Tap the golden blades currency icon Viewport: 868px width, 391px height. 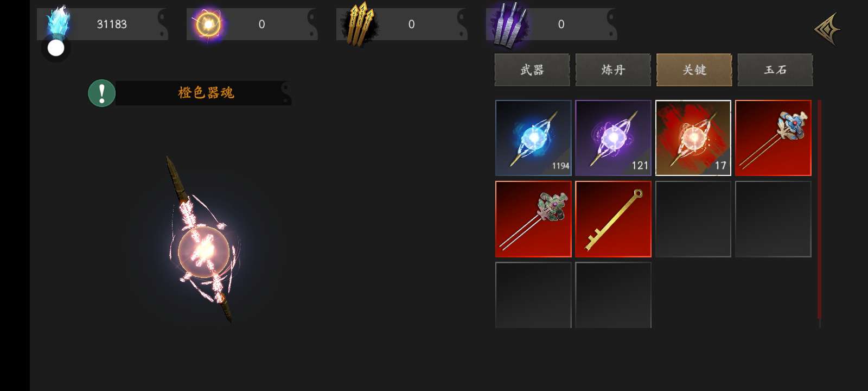[359, 24]
